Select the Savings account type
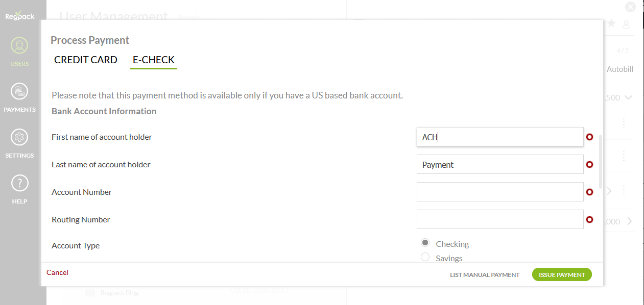The image size is (644, 305). [x=425, y=257]
